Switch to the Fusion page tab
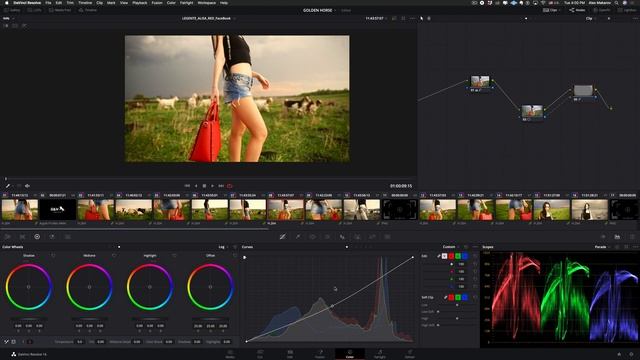The width and height of the screenshot is (640, 360). (320, 354)
